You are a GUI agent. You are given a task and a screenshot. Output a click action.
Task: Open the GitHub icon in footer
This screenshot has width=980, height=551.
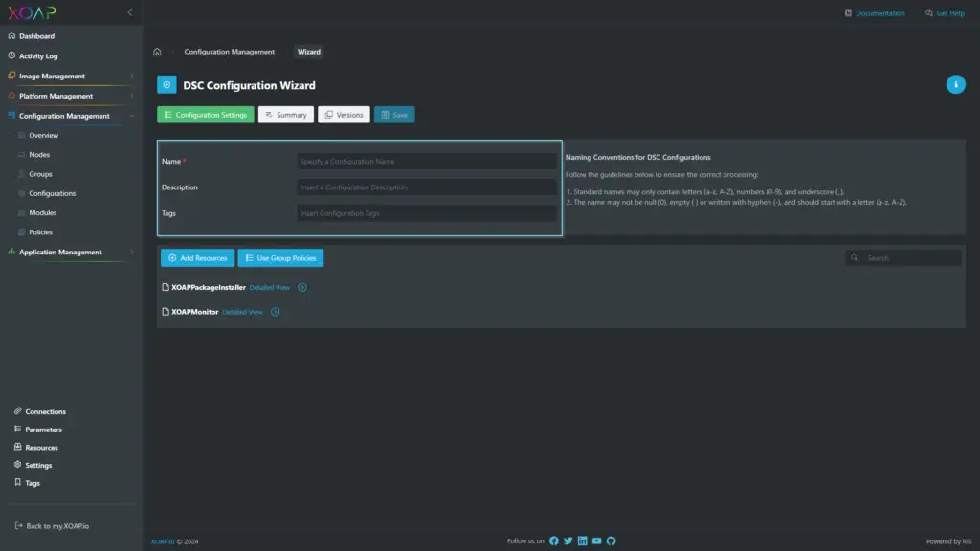click(612, 541)
